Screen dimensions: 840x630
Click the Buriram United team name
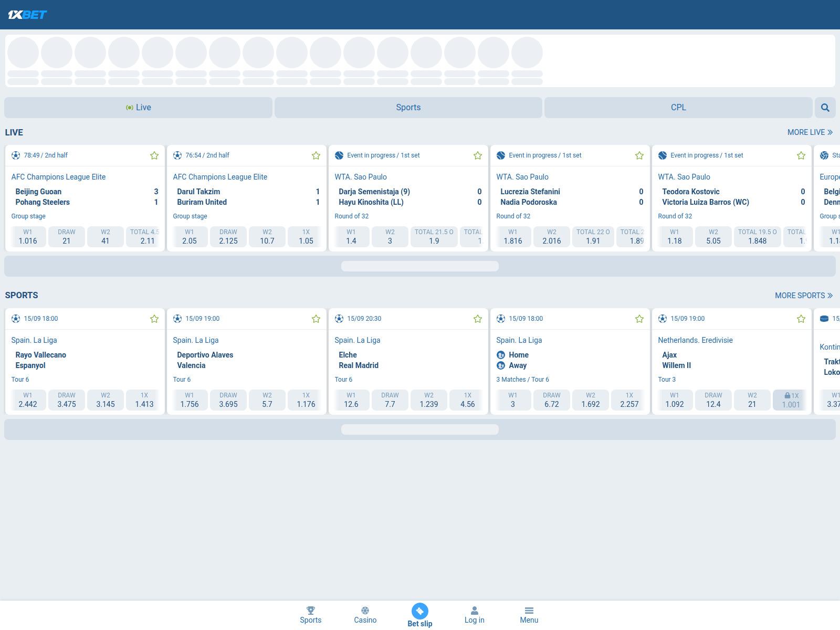(x=202, y=202)
